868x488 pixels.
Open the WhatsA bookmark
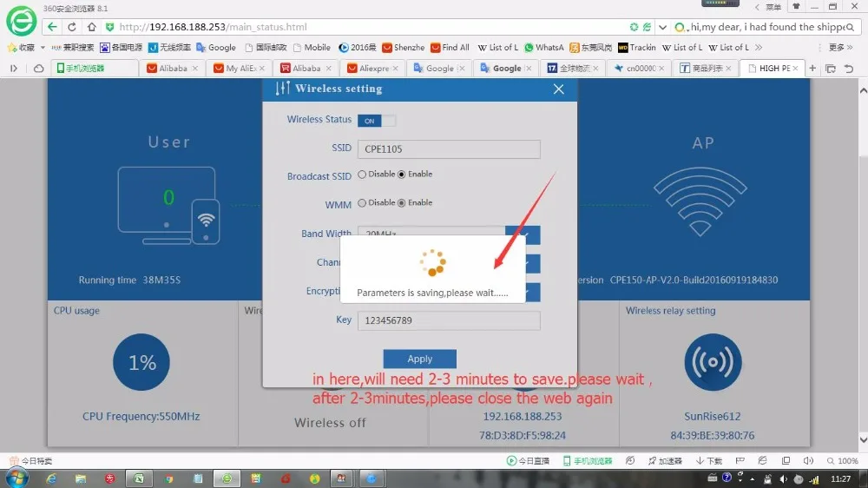(x=543, y=48)
